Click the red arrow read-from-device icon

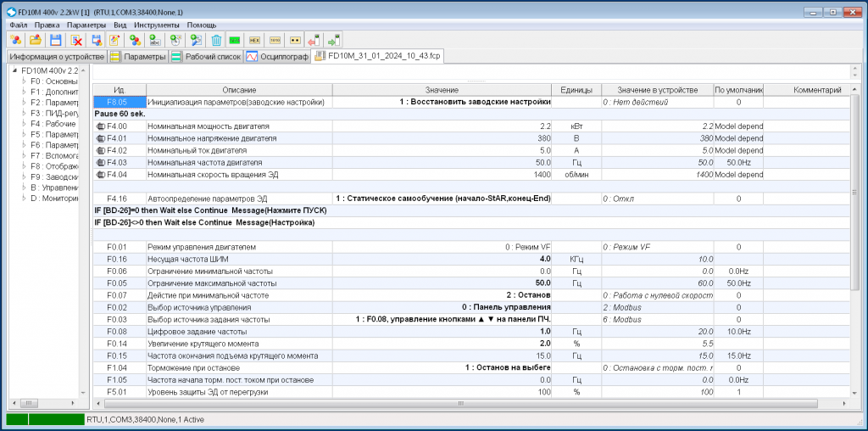point(314,40)
